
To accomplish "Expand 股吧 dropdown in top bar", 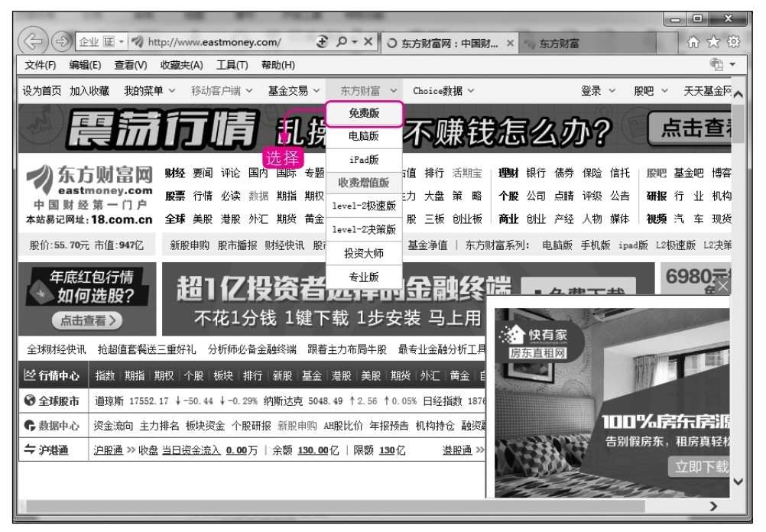I will pos(664,91).
